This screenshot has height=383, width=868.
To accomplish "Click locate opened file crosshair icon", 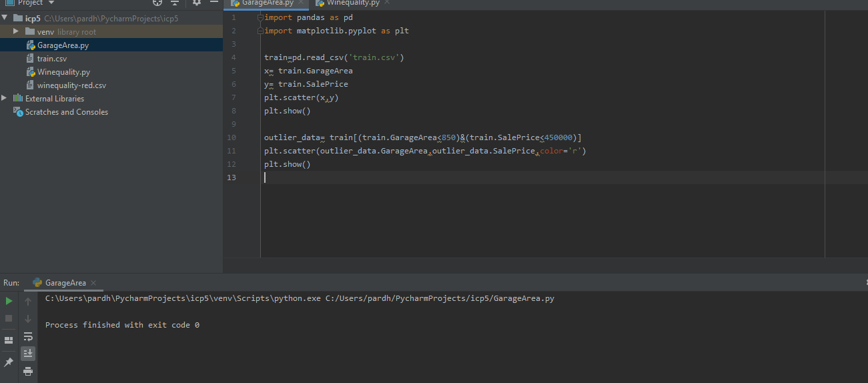I will (157, 3).
